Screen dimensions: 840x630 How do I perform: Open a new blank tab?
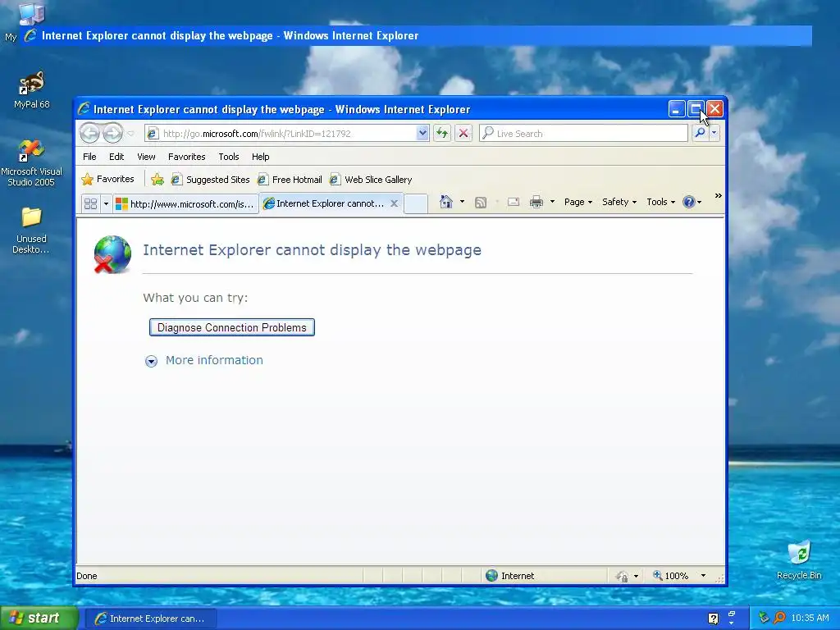click(x=415, y=204)
